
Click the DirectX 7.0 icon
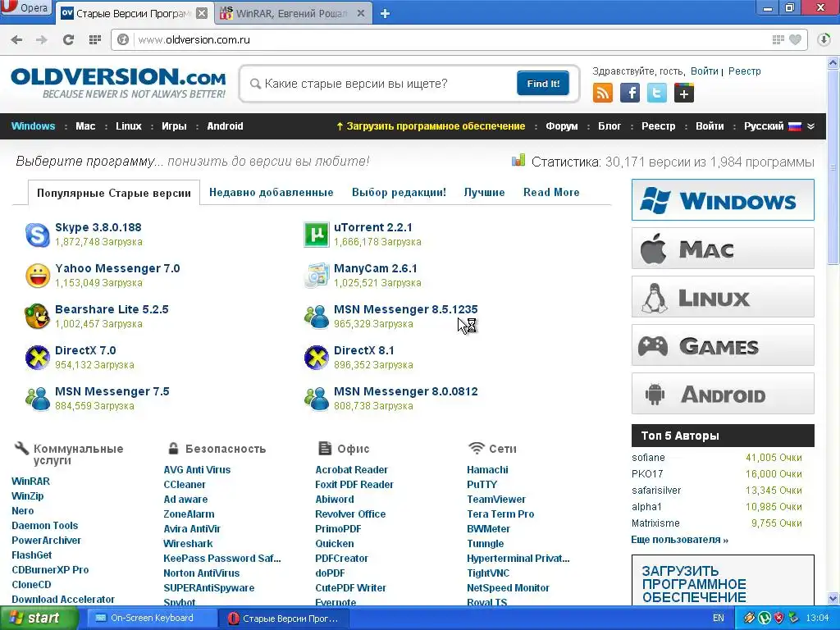tap(38, 358)
